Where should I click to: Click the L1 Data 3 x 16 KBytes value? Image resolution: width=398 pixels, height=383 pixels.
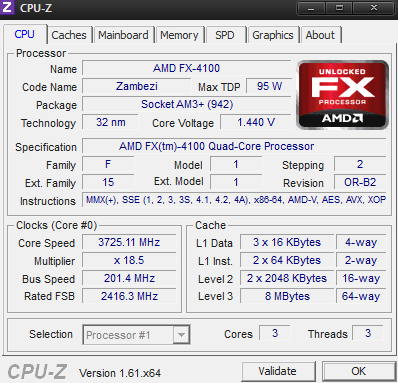coord(287,242)
